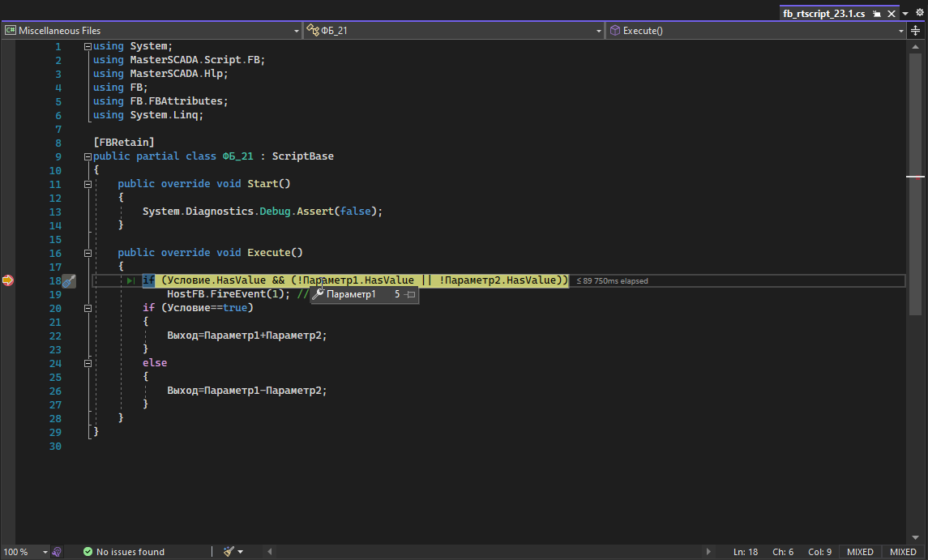Collapse the if block at line 20
928x560 pixels.
click(88, 309)
